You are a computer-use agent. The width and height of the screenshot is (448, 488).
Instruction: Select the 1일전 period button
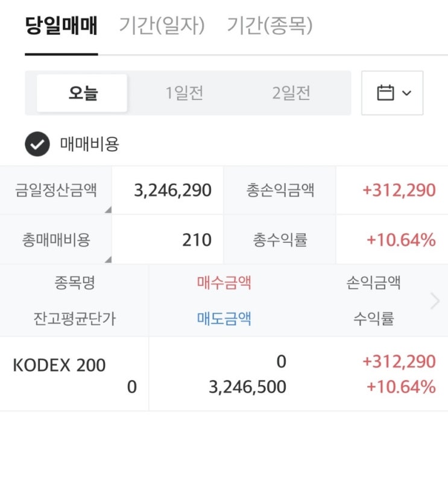[x=185, y=93]
